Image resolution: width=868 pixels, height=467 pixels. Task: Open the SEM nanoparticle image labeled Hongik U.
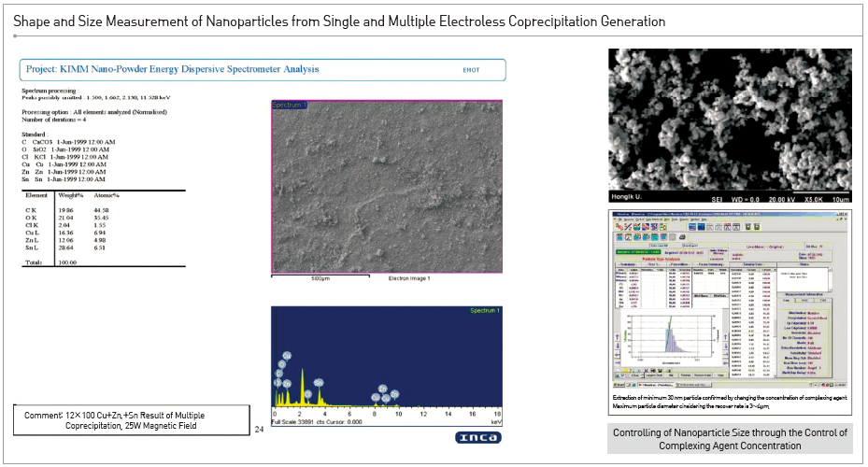(730, 125)
